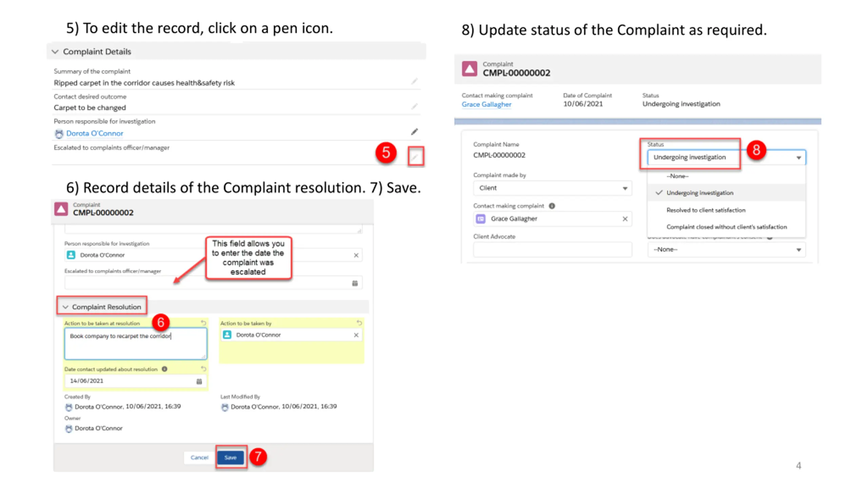Viewport: 868px width, 488px height.
Task: Click edit pencil for Contact desired outcome
Action: pyautogui.click(x=414, y=106)
